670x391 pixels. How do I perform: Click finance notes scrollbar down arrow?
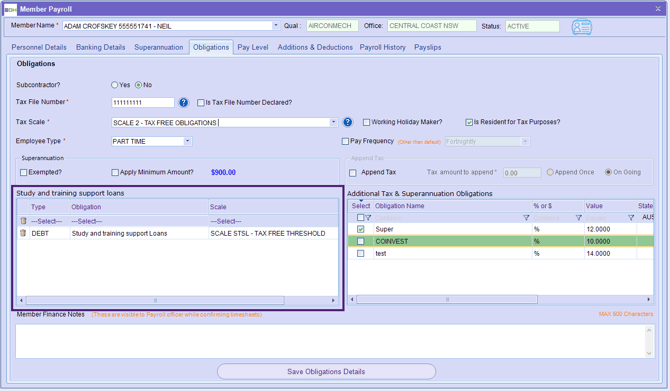(649, 353)
